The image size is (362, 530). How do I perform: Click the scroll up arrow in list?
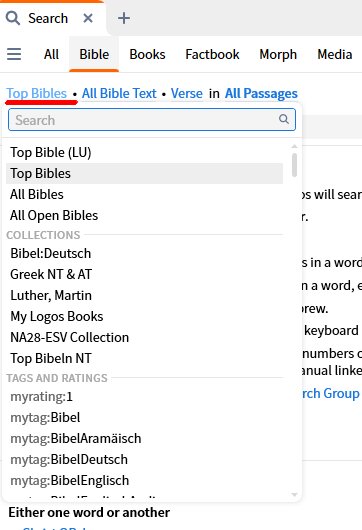click(x=294, y=146)
